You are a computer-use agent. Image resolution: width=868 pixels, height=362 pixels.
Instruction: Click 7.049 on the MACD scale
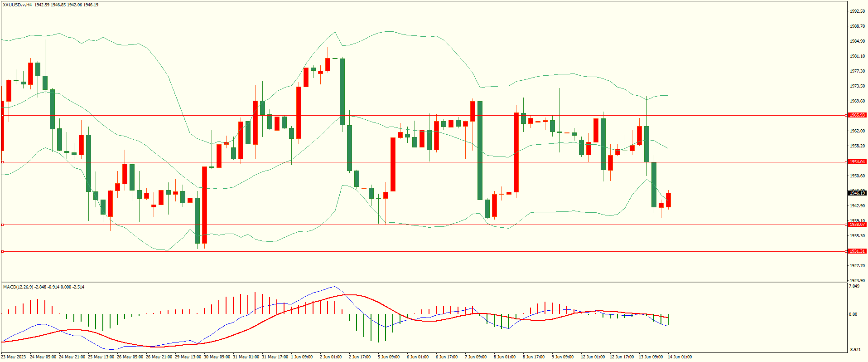click(x=854, y=286)
